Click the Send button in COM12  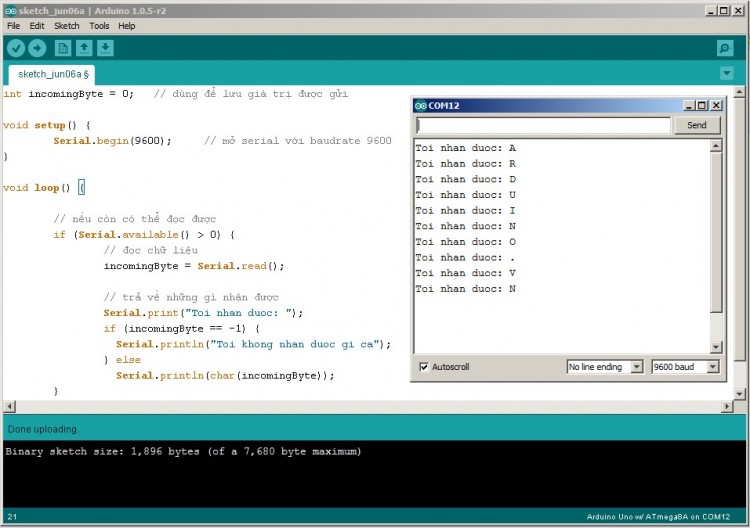[697, 125]
